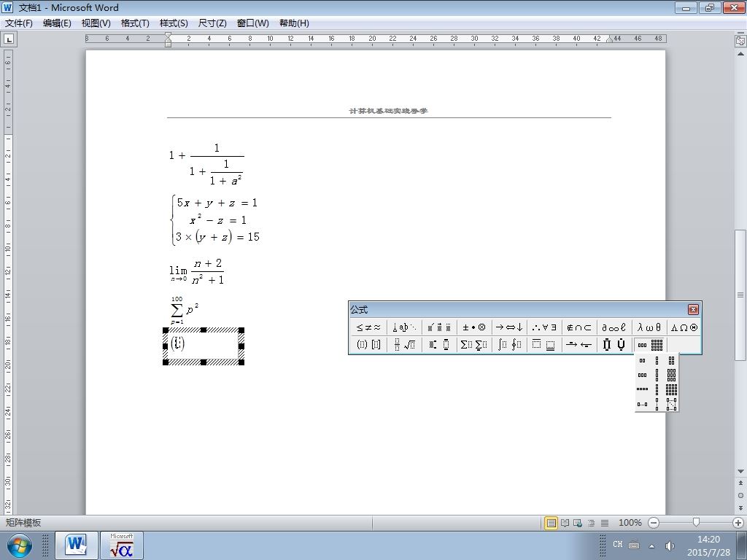Activate the Microsoft Equation Editor taskbar button
Viewport: 747px width, 560px height.
pos(122,545)
